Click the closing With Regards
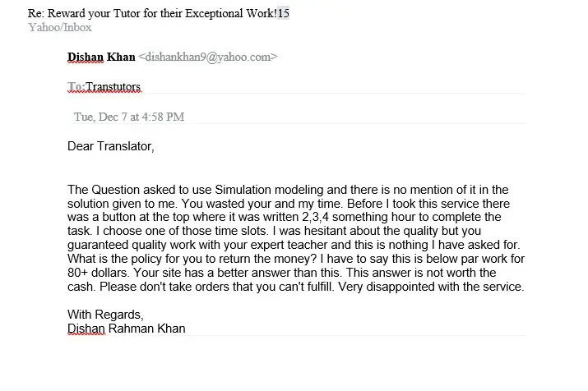 pyautogui.click(x=105, y=315)
